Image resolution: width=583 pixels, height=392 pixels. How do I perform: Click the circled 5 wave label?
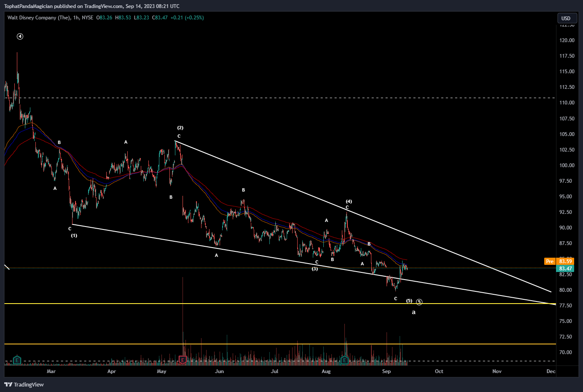(419, 302)
